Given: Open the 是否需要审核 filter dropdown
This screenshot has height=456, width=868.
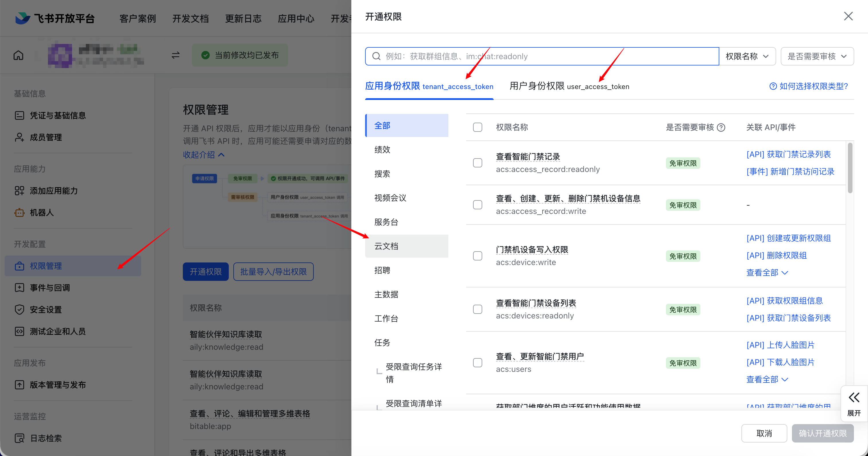Looking at the screenshot, I should (x=817, y=56).
